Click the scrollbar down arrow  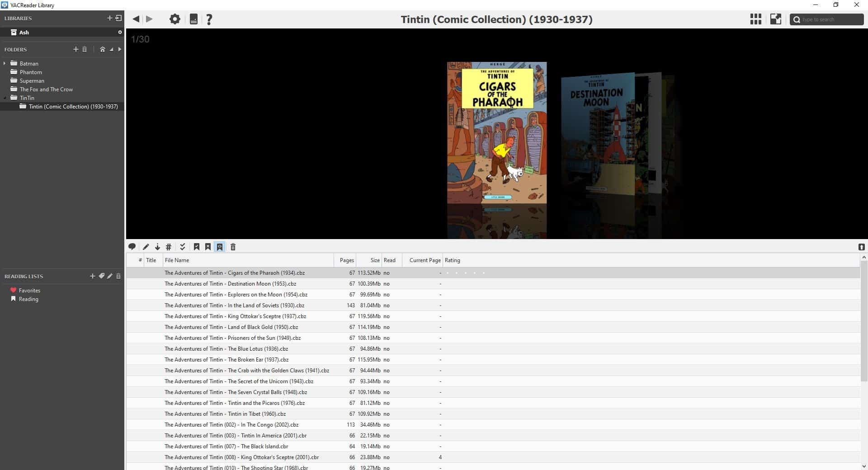pos(864,466)
